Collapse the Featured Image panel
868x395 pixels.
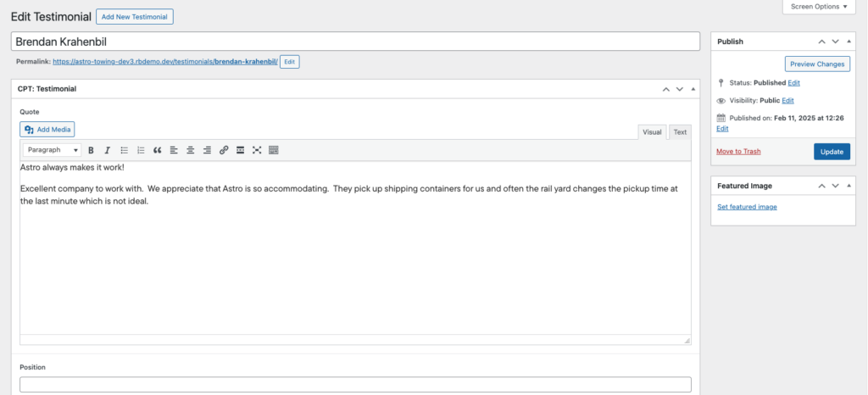[849, 186]
